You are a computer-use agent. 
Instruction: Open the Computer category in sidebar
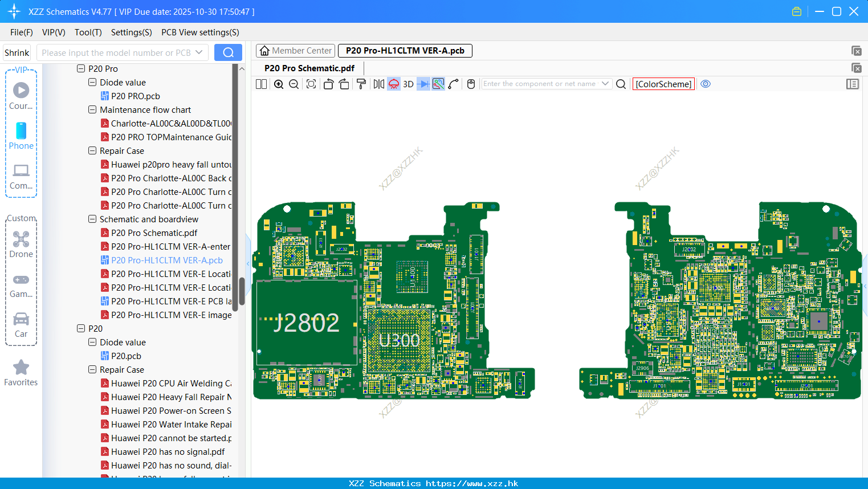21,176
